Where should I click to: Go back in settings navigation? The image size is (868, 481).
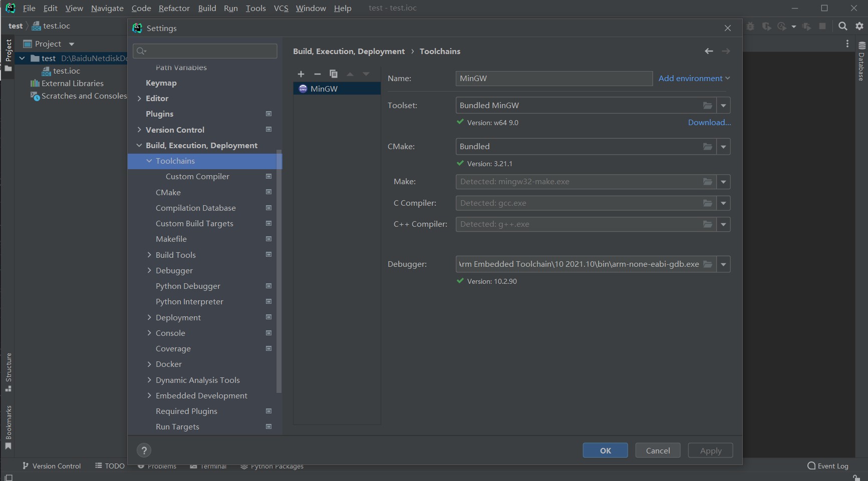(709, 51)
